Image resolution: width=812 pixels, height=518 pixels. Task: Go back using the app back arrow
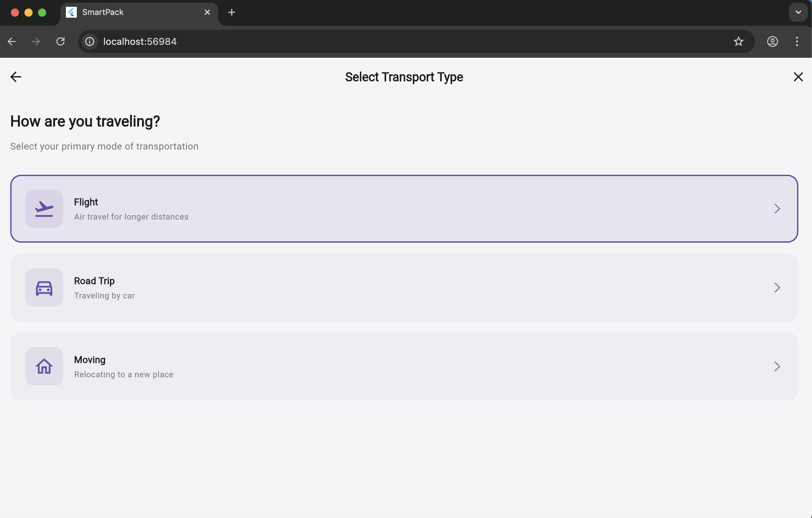pyautogui.click(x=16, y=77)
